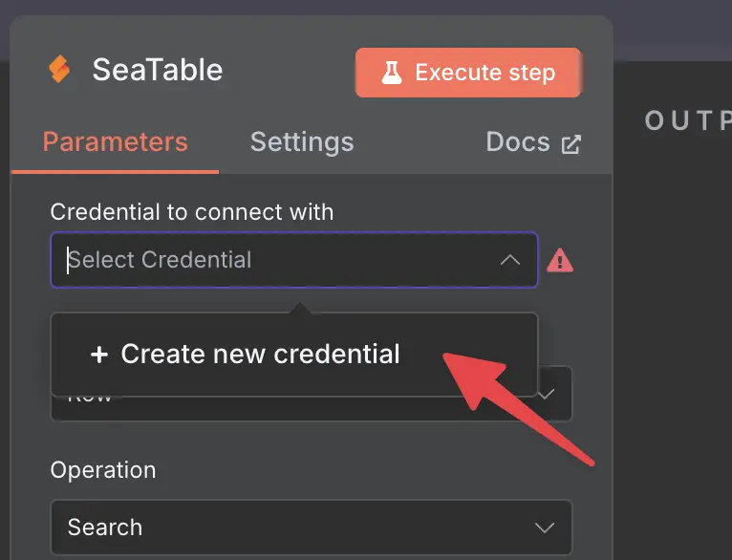Image resolution: width=732 pixels, height=560 pixels.
Task: Open the Search operation dropdown
Action: point(311,528)
